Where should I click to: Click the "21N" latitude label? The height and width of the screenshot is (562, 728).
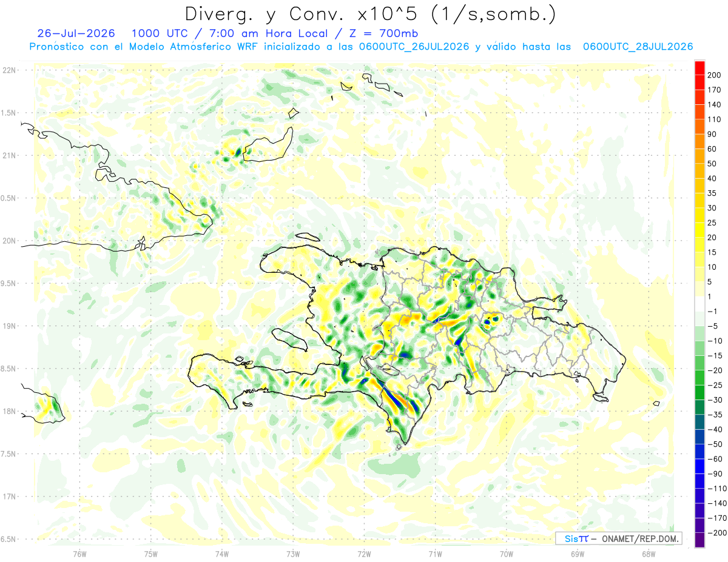8,155
